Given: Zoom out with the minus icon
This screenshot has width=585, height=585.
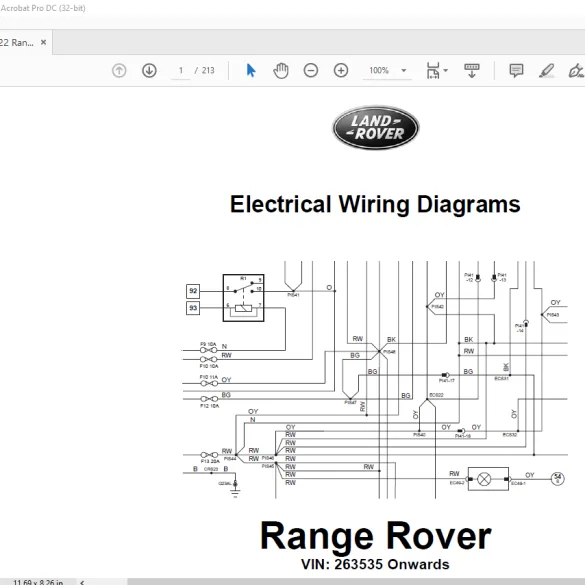Looking at the screenshot, I should 311,71.
